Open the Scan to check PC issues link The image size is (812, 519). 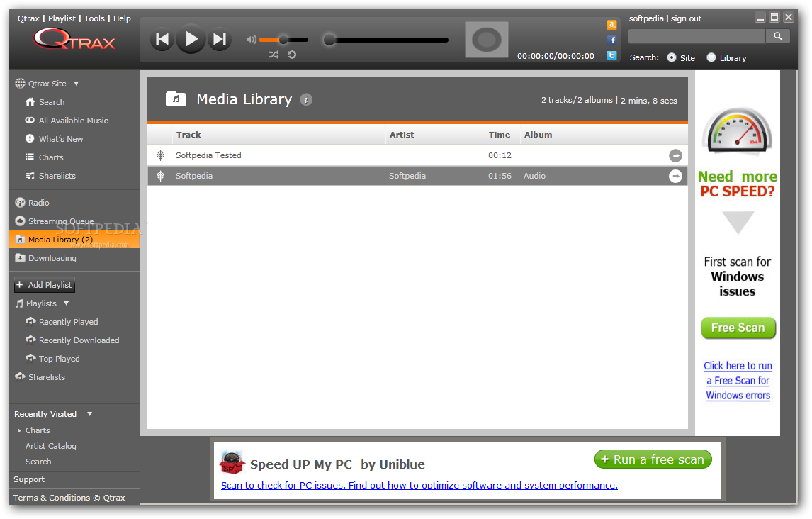[419, 486]
